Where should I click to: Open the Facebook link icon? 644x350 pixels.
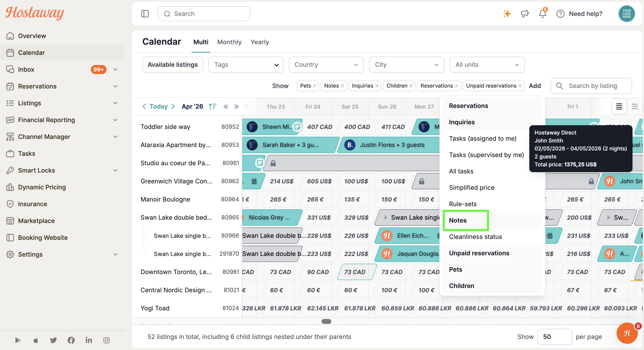click(71, 340)
